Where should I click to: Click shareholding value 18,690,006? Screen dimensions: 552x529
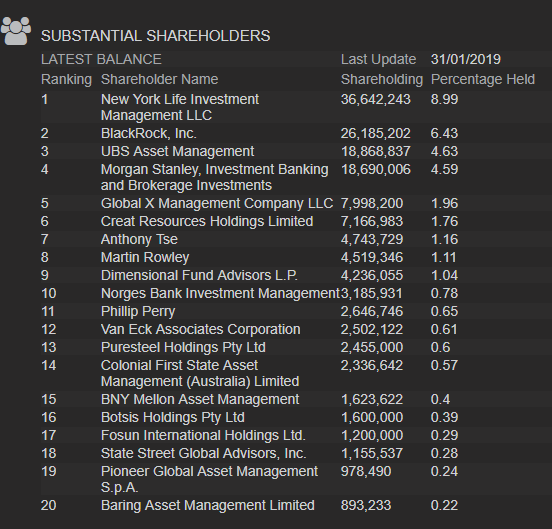[x=376, y=170]
